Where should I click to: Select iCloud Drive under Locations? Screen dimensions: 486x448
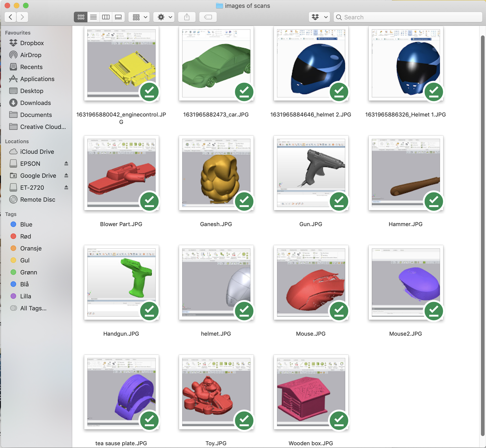37,152
